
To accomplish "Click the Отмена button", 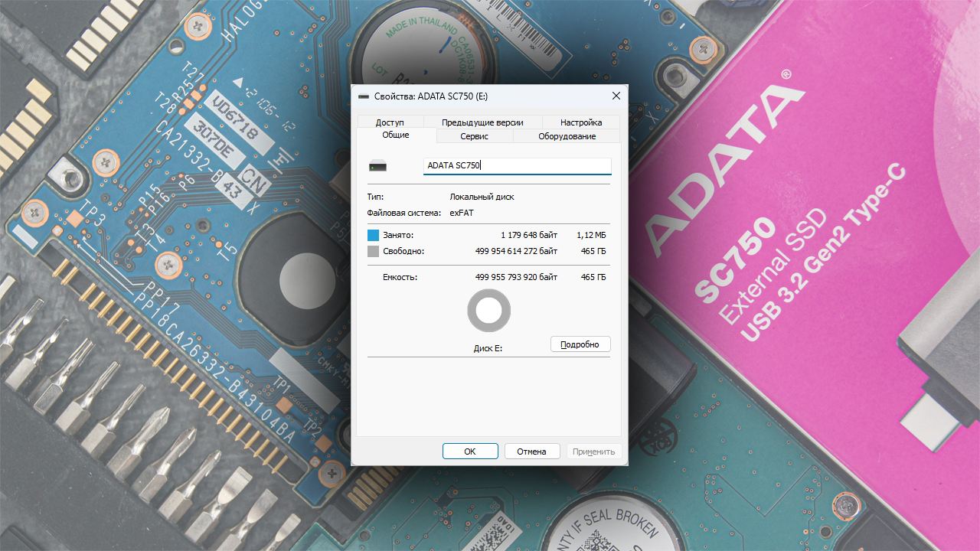I will coord(531,452).
